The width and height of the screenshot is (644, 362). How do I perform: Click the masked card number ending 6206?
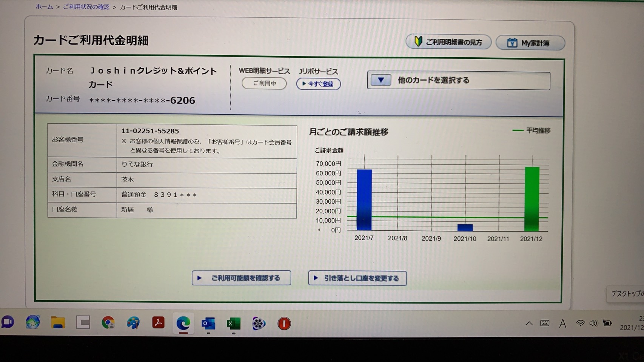142,100
